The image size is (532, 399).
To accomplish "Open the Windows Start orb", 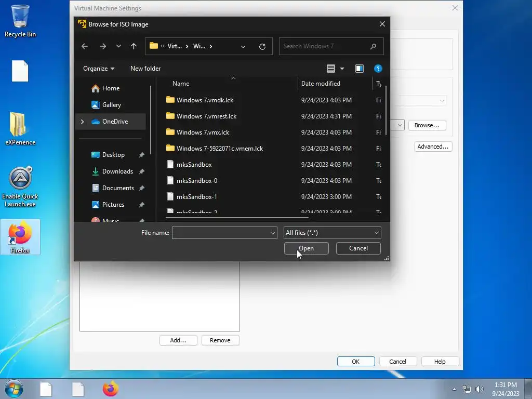I will [14, 389].
